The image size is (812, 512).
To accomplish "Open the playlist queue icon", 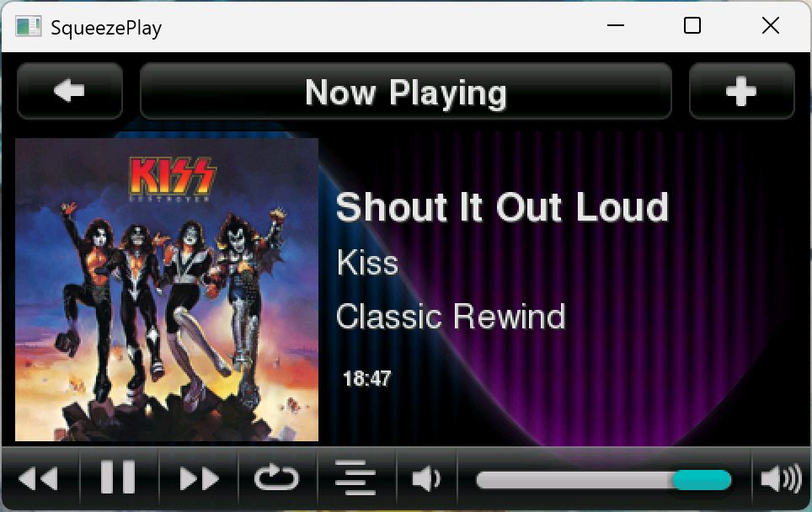I will point(355,477).
